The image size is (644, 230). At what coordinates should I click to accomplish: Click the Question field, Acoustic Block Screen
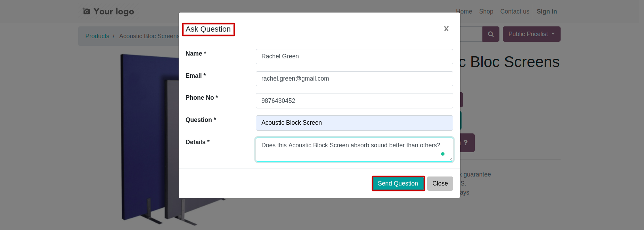pos(354,123)
